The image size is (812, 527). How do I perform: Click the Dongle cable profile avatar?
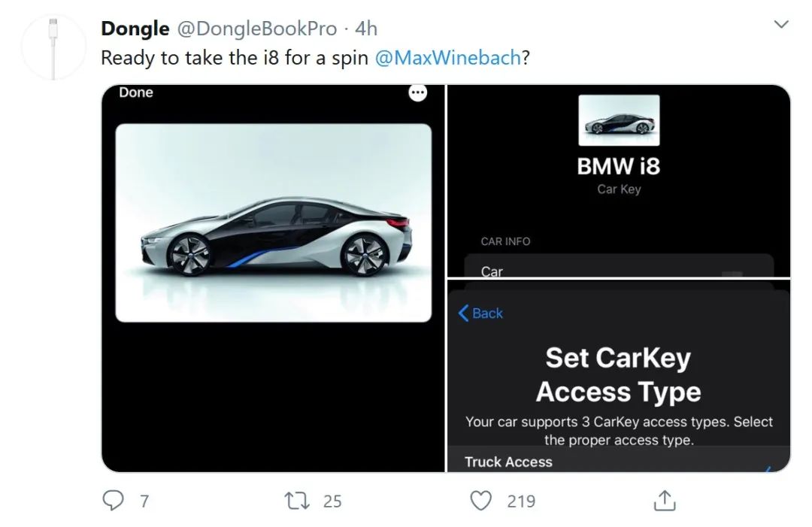(53, 46)
